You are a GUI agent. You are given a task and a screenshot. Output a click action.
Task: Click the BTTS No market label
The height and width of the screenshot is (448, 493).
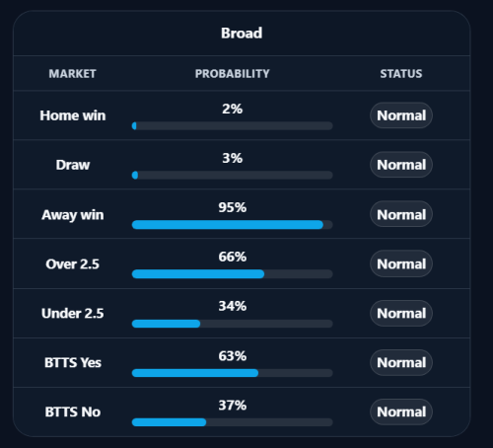point(73,411)
